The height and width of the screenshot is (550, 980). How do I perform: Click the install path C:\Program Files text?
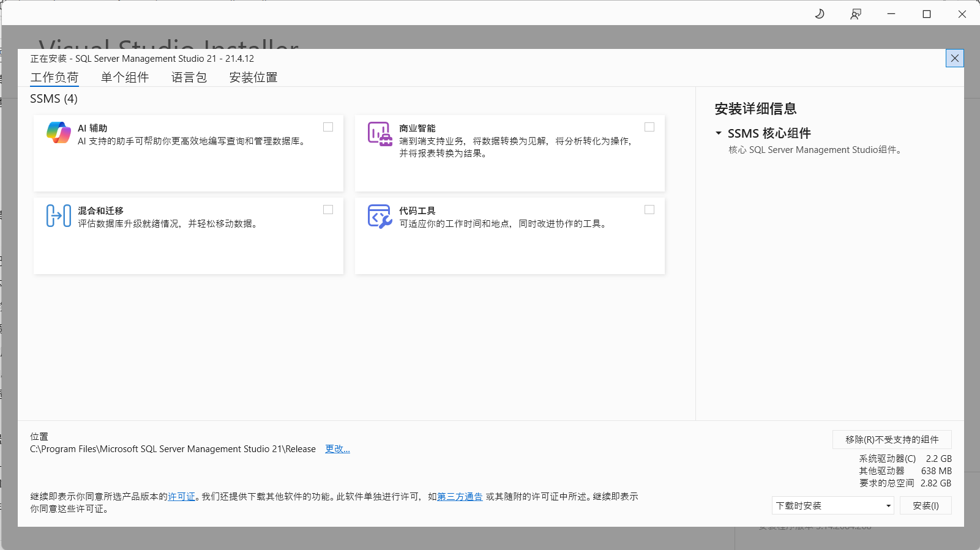pyautogui.click(x=173, y=449)
